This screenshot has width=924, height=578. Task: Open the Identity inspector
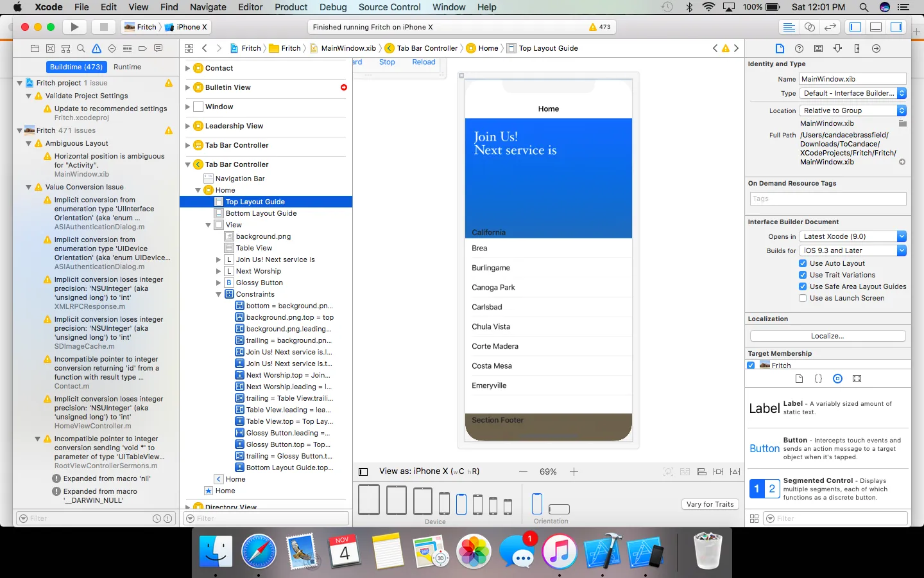click(x=818, y=48)
